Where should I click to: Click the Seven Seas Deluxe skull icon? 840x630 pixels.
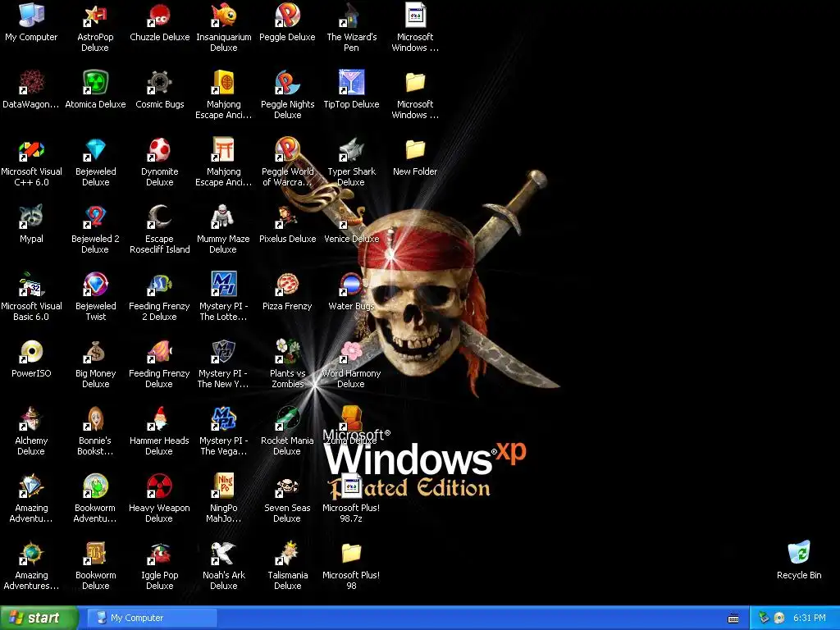coord(288,486)
